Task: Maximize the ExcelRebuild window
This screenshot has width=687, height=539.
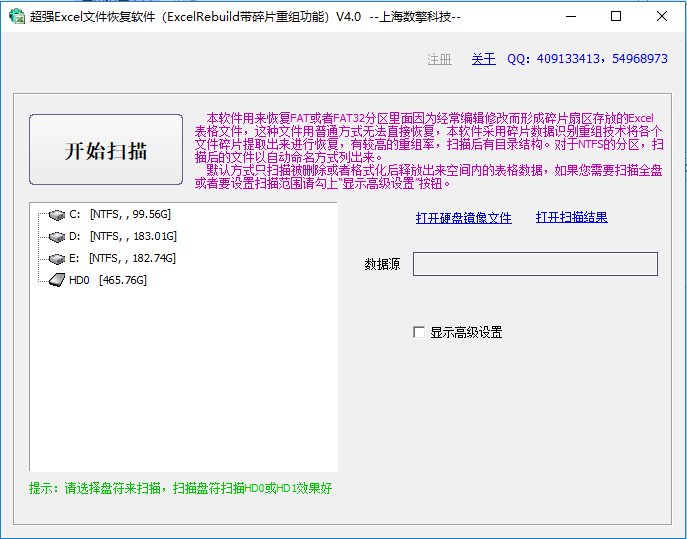Action: point(616,17)
